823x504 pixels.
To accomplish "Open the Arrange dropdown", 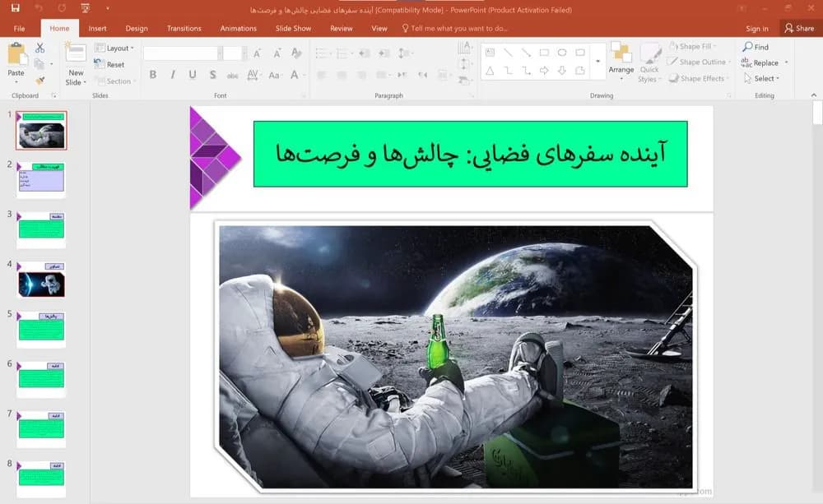I will point(621,62).
